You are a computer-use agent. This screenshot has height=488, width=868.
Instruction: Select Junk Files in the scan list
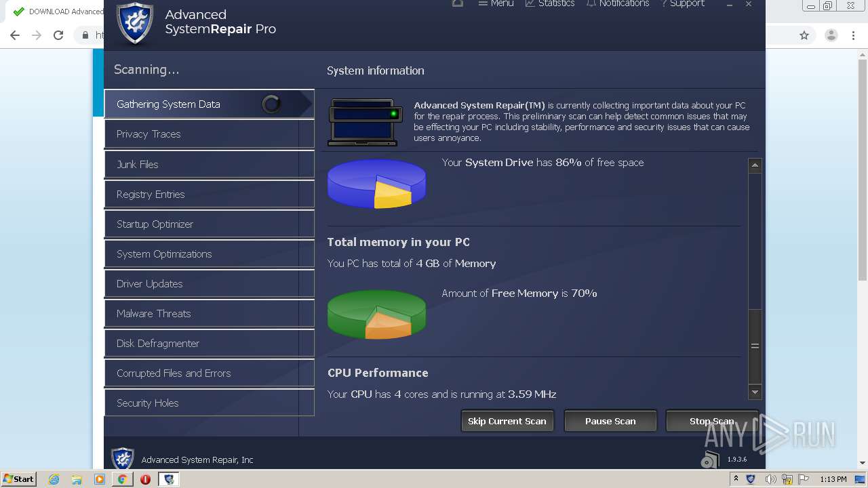(x=209, y=164)
